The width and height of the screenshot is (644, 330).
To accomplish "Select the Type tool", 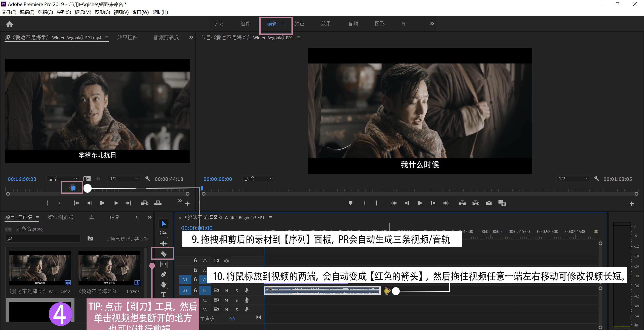I will coord(164,294).
